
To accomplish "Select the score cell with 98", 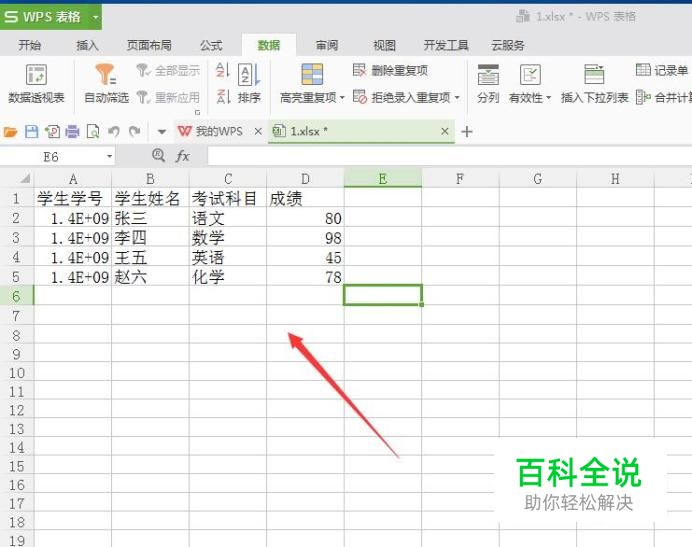I will 305,238.
